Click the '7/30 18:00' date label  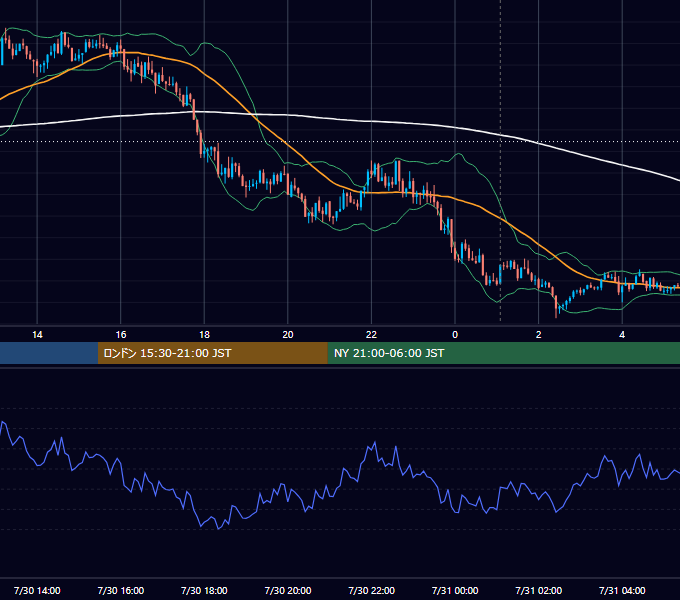coord(204,590)
